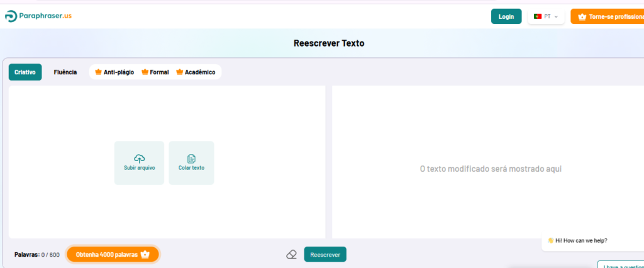Switch to the Fluência mode tab

point(65,72)
